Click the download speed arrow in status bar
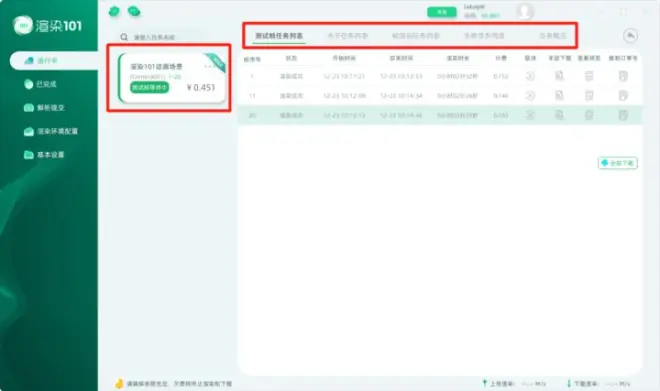 [569, 383]
